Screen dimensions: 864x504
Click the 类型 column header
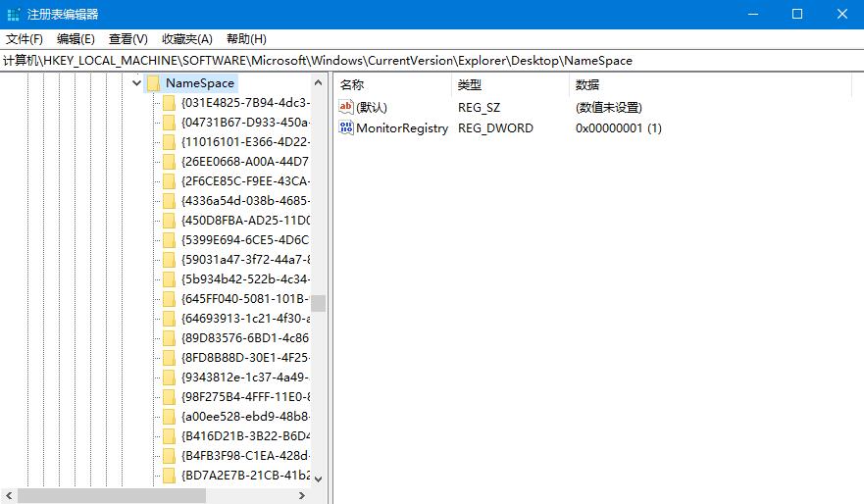(x=510, y=85)
